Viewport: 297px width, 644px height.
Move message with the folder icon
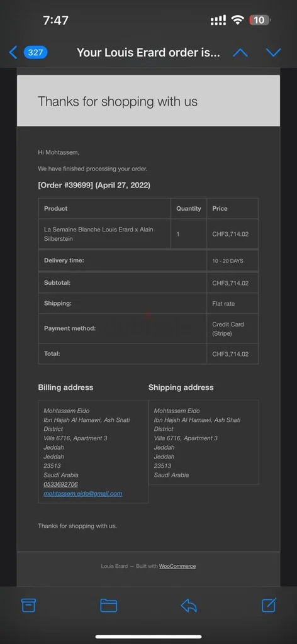tap(109, 606)
